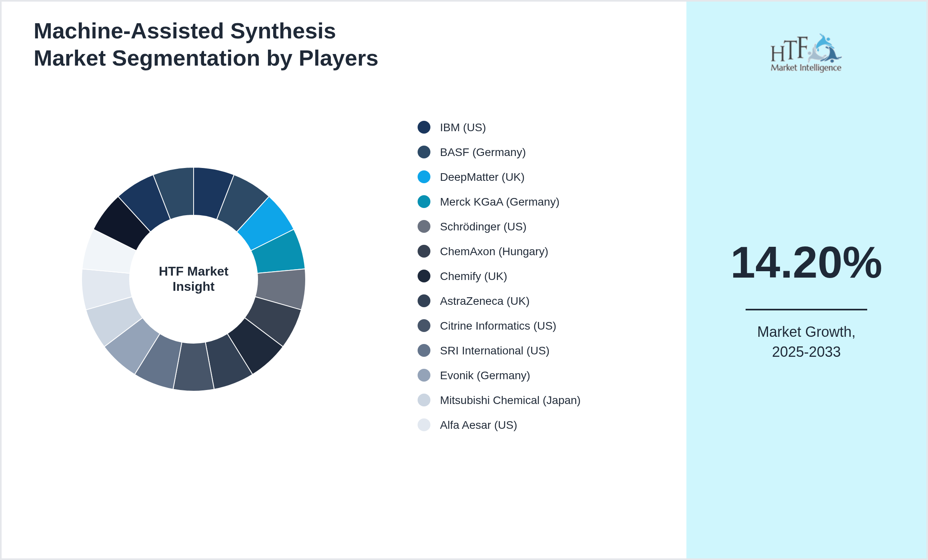Viewport: 928px width, 560px height.
Task: Click the DeepMatter (UK) blue legend dot
Action: 423,177
